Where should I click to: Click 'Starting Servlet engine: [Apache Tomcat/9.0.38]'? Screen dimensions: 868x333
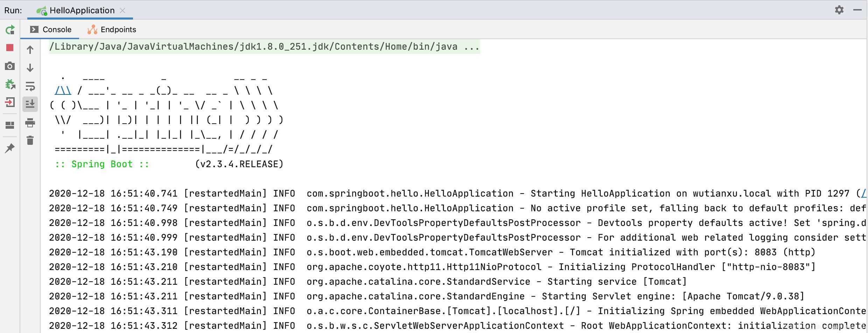[x=673, y=296]
